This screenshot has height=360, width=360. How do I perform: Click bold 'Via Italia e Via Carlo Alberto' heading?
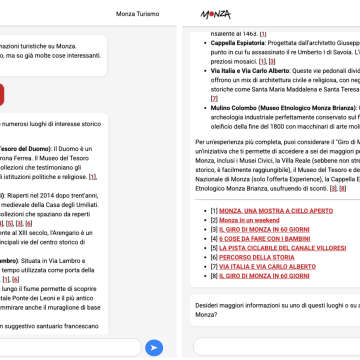pyautogui.click(x=250, y=71)
